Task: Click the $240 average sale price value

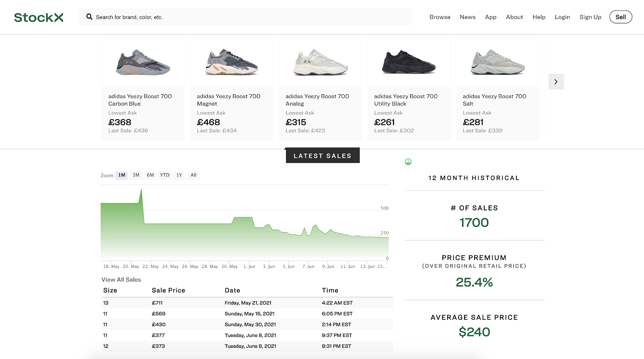Action: 475,332
